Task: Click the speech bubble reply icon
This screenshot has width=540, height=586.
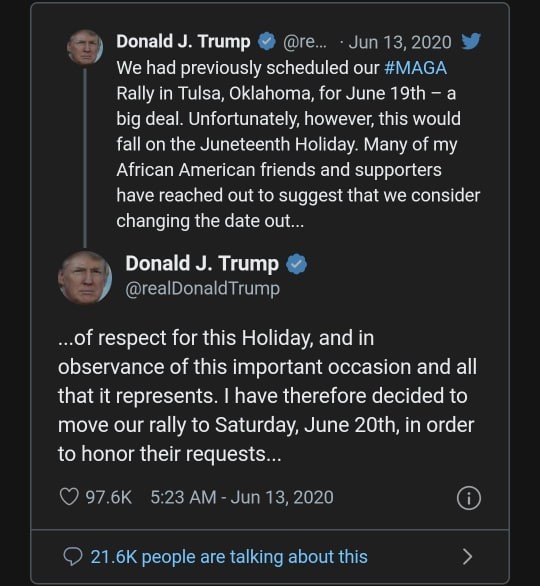Action: point(72,557)
